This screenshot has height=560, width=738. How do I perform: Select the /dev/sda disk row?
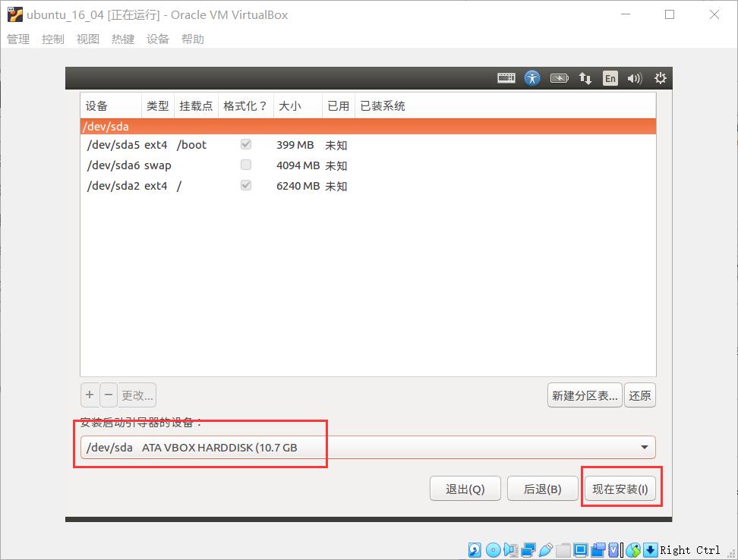point(368,127)
